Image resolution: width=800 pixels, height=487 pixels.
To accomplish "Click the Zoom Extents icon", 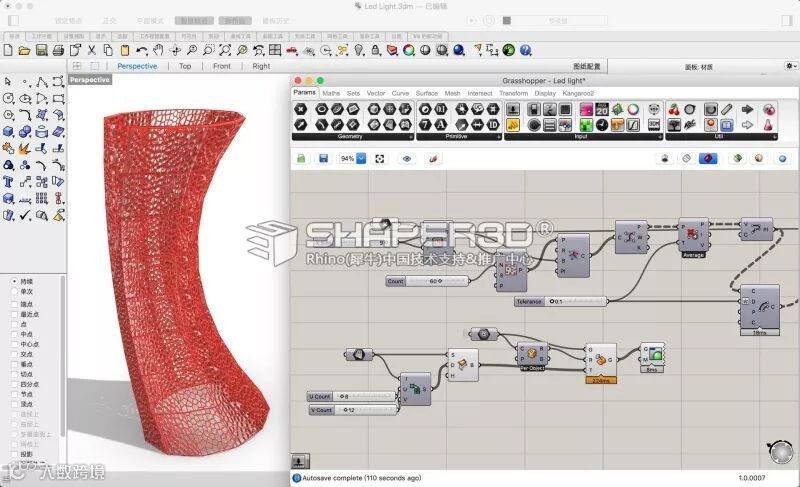I will (x=225, y=50).
